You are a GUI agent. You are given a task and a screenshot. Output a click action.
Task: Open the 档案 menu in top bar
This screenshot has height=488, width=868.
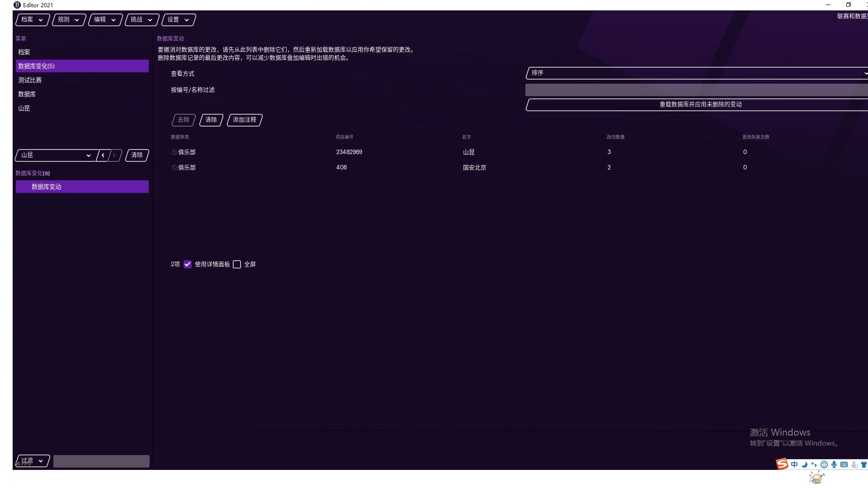point(32,20)
